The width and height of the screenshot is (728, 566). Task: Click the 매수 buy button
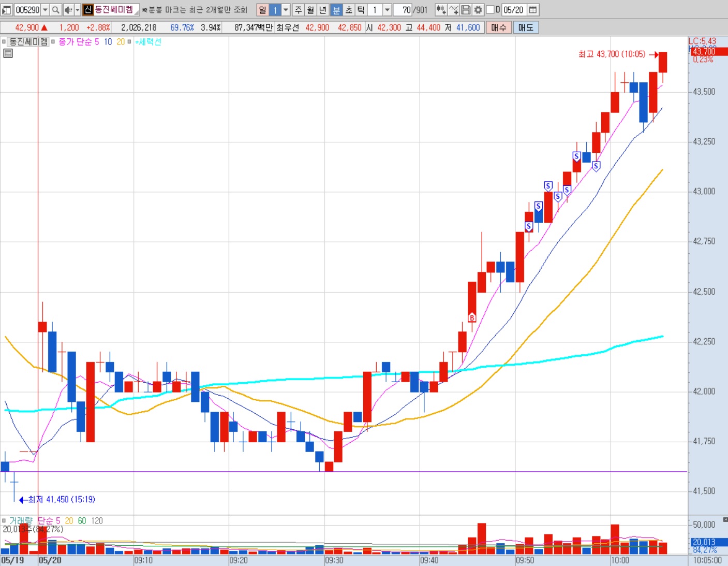(x=499, y=27)
